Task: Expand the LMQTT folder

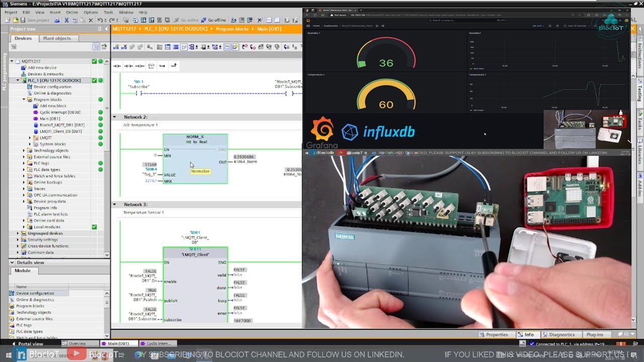Action: (30, 138)
